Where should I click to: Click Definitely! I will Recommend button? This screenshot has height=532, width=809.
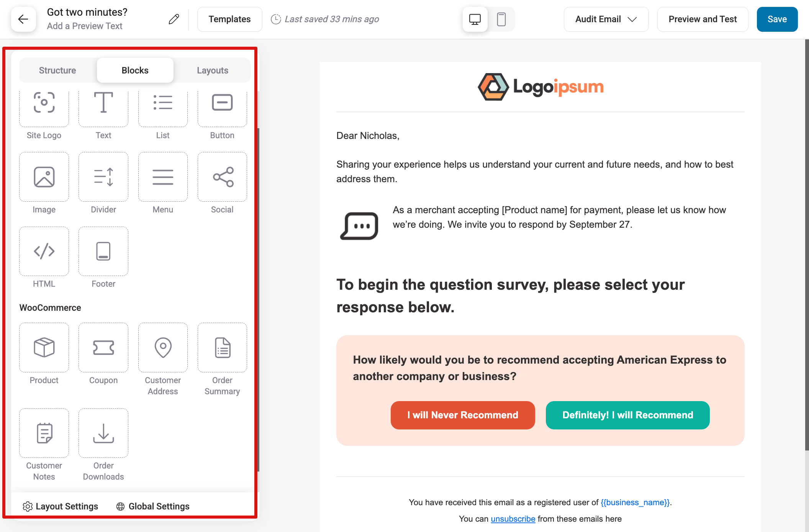[628, 415]
